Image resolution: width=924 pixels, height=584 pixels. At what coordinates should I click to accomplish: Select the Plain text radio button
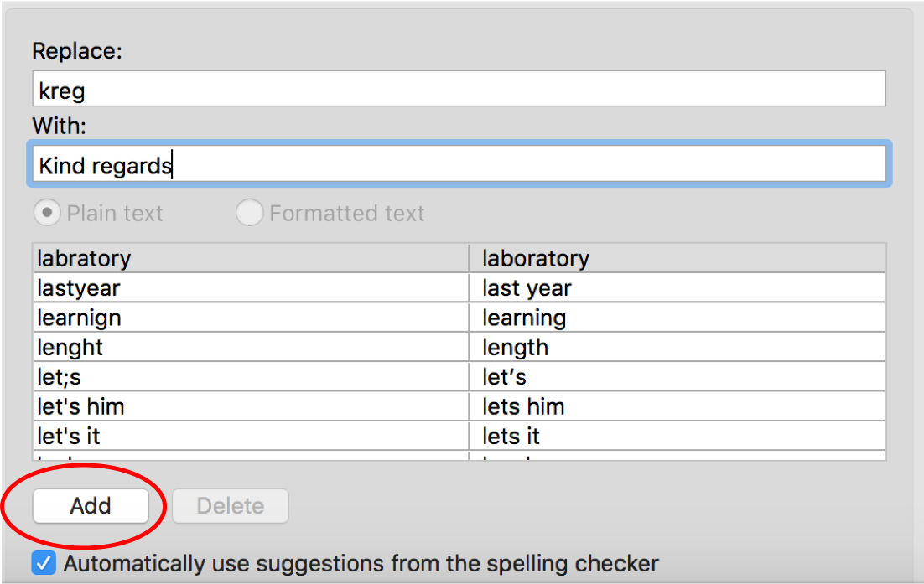(46, 214)
